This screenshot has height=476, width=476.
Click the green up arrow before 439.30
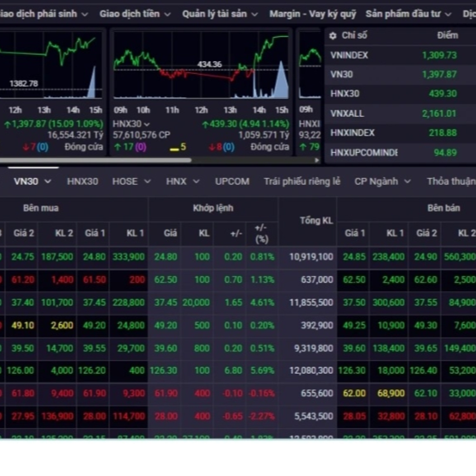(205, 125)
